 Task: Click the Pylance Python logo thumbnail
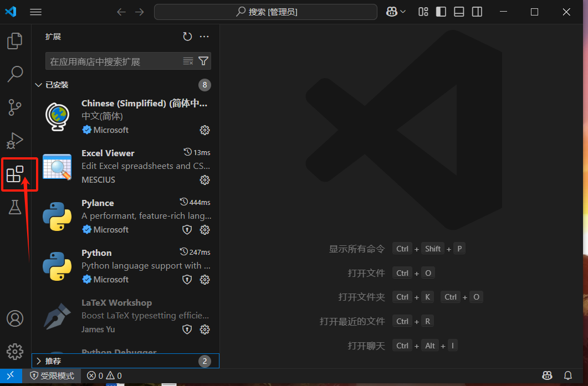pos(57,217)
